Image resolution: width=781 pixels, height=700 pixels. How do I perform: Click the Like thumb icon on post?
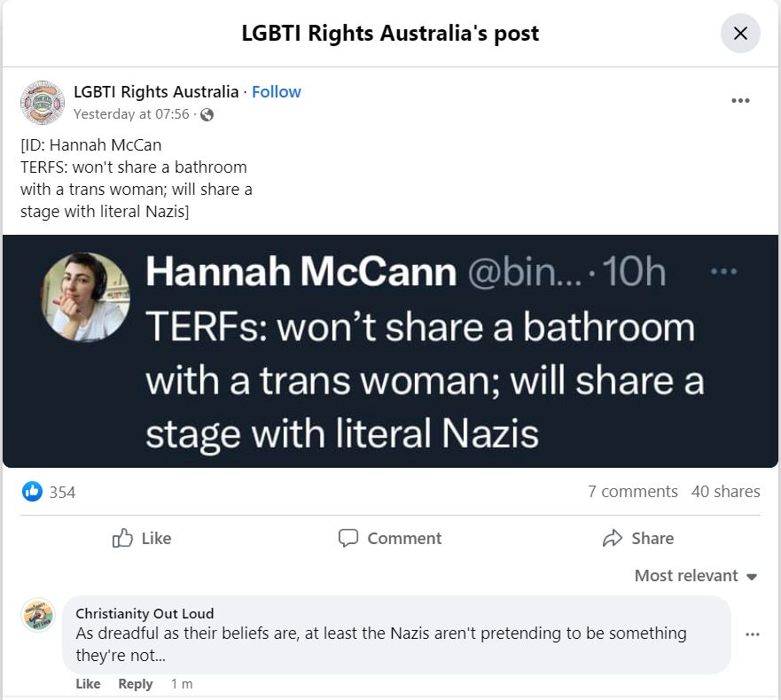coord(122,538)
